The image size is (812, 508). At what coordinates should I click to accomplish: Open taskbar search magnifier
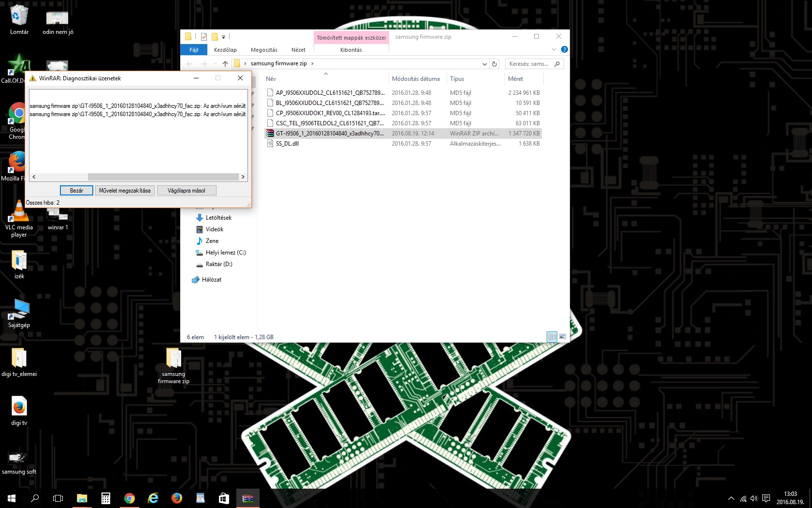tap(35, 498)
